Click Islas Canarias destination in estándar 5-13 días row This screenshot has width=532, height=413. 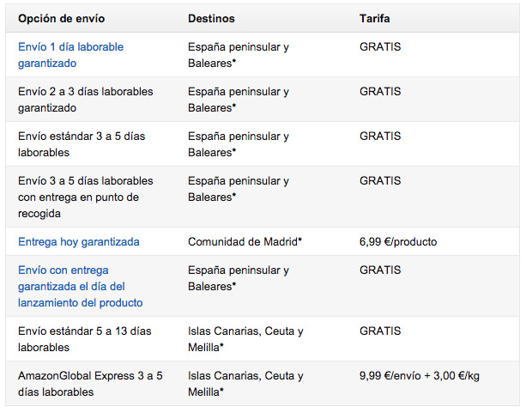pos(245,339)
